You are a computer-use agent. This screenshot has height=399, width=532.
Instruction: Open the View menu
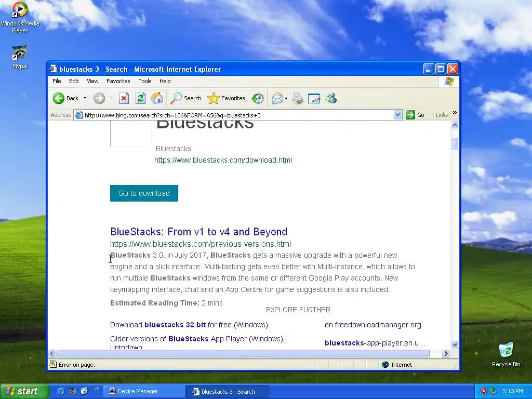coord(92,81)
